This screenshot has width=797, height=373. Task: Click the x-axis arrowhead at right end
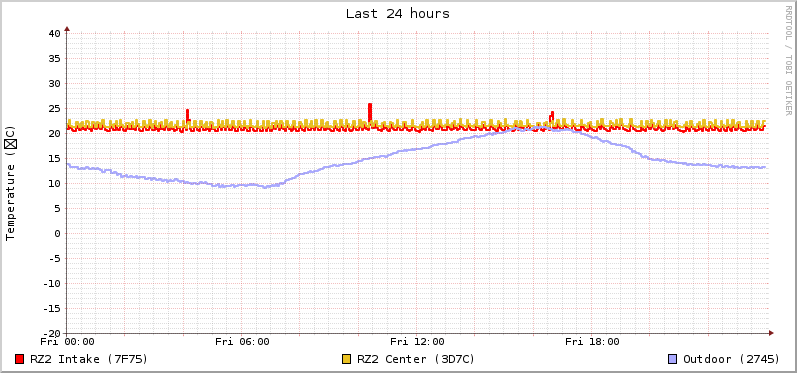tap(771, 333)
